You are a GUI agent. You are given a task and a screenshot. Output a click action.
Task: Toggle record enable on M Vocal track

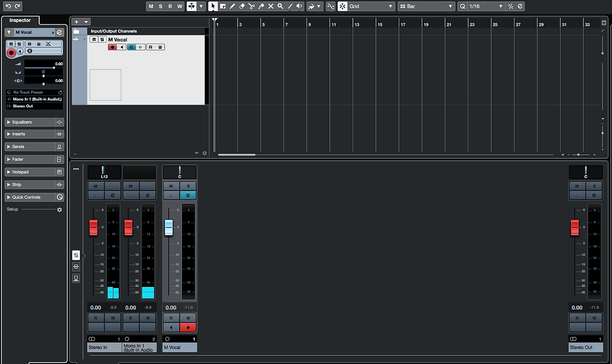[x=113, y=47]
